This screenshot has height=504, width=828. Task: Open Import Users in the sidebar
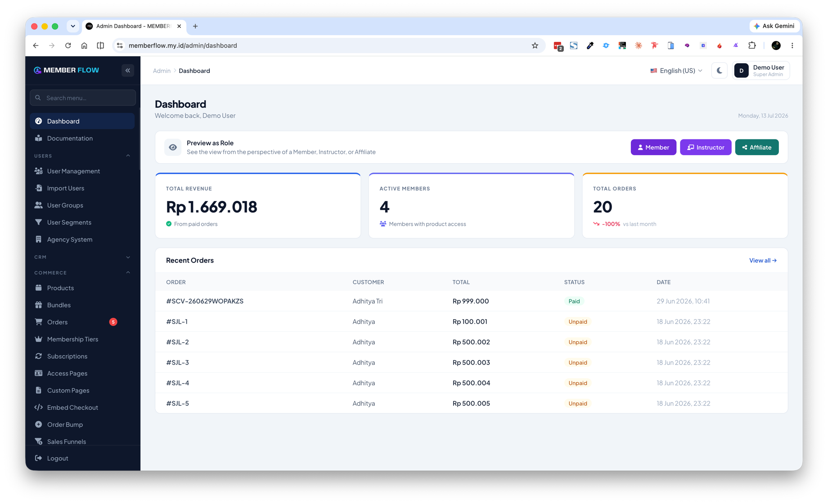(x=82, y=188)
